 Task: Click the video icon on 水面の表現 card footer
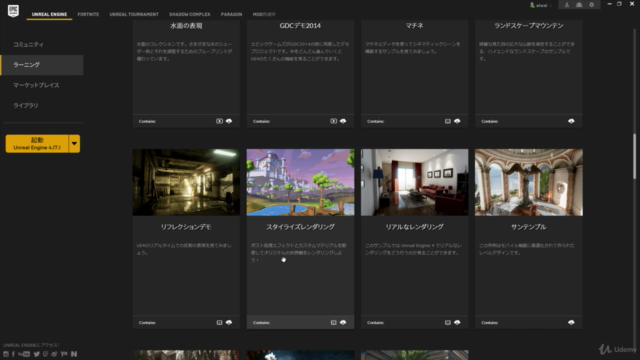219,121
